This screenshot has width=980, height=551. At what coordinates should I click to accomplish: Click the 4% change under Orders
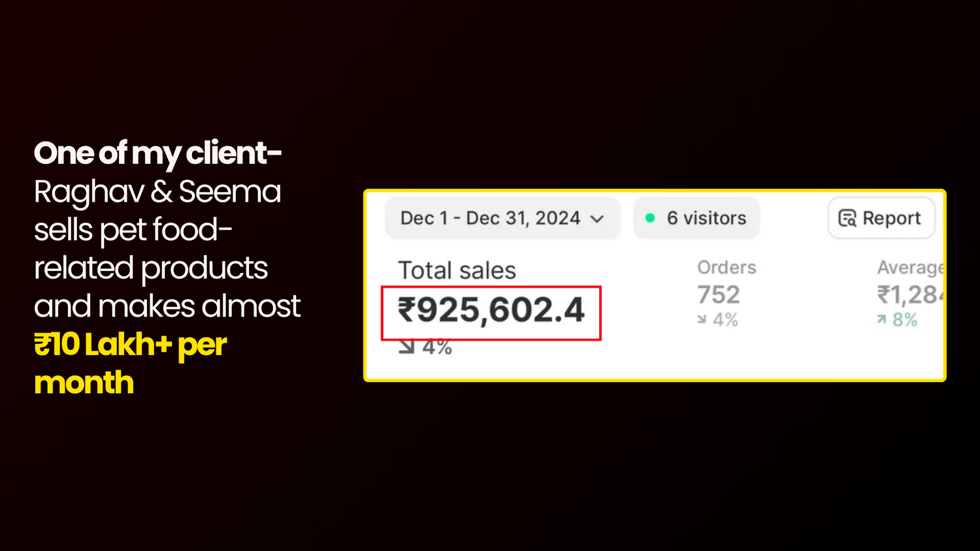tap(725, 319)
